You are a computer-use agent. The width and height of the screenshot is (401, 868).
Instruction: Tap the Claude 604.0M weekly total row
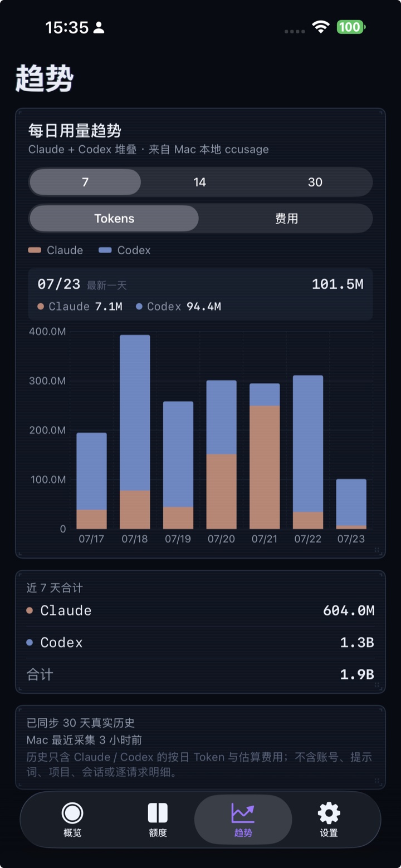click(200, 610)
